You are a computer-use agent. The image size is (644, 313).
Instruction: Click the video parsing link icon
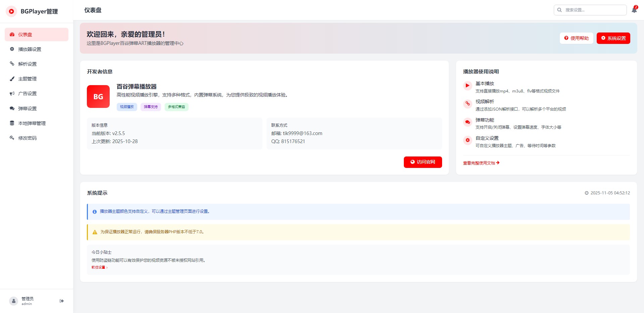(468, 104)
